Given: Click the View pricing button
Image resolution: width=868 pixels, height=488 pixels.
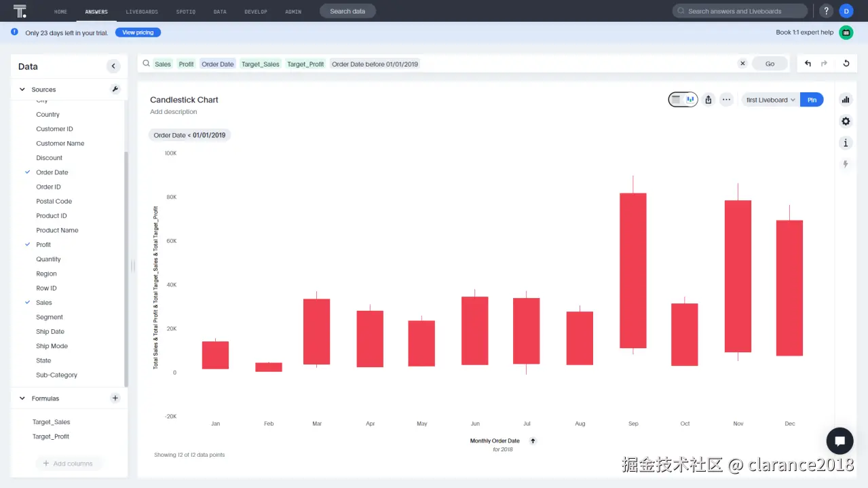Looking at the screenshot, I should point(138,33).
